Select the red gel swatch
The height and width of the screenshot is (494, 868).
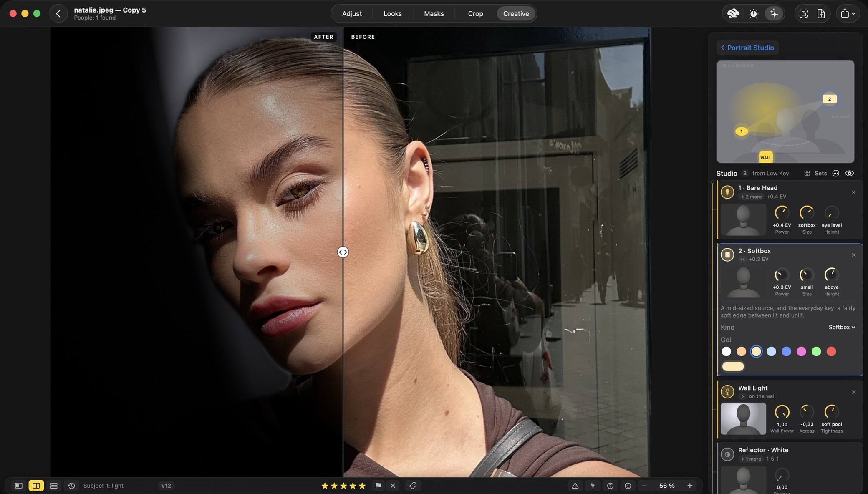click(x=831, y=351)
